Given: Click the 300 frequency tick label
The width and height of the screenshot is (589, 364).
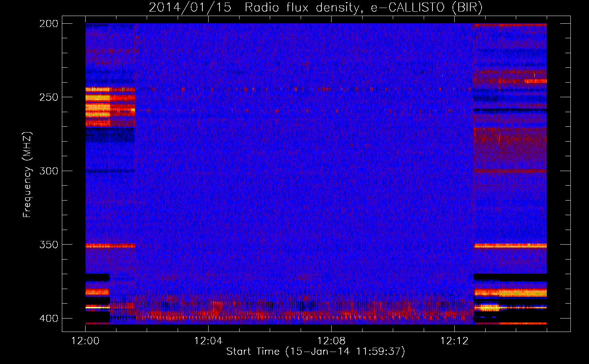Looking at the screenshot, I should point(49,171).
